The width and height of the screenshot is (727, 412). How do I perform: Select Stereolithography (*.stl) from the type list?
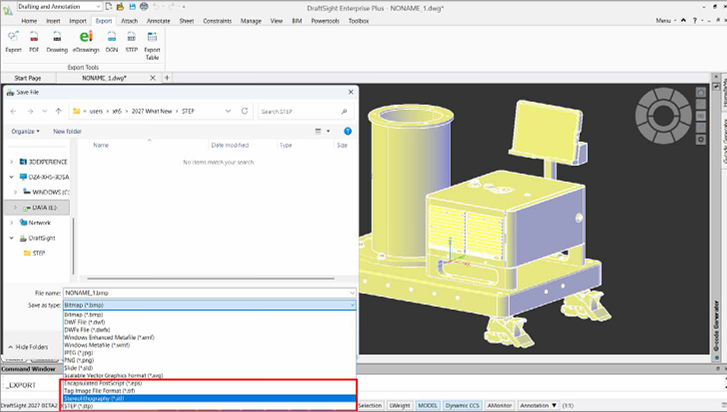(x=210, y=398)
